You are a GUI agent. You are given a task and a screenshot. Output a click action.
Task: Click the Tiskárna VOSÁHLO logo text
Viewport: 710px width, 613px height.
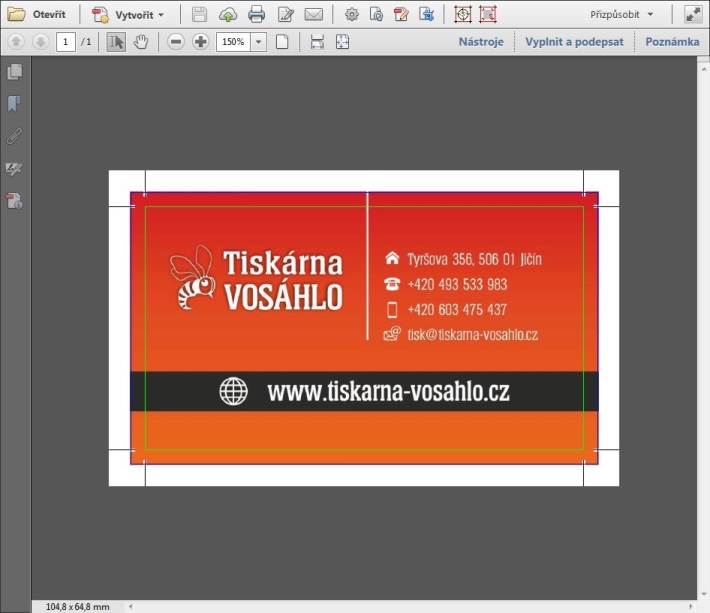click(283, 280)
